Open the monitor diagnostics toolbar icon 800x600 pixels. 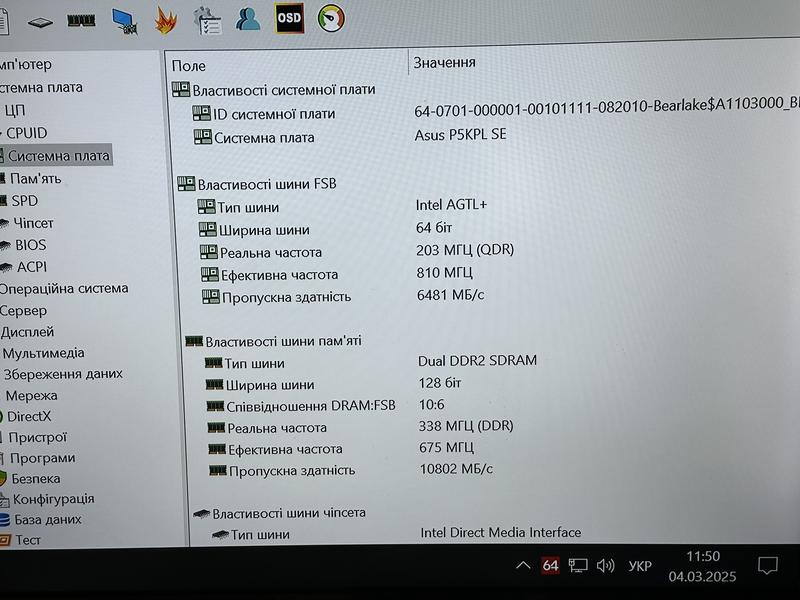point(124,20)
